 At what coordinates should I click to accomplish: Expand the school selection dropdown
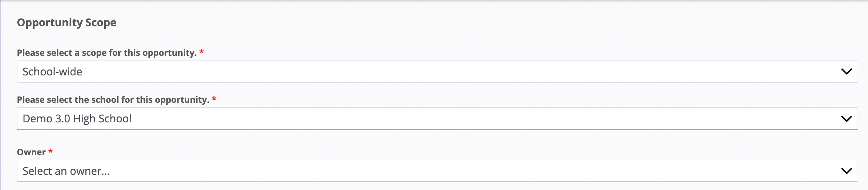[437, 119]
